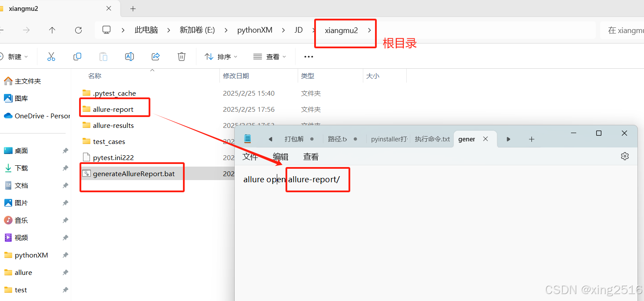The height and width of the screenshot is (301, 644).
Task: Expand chevron after 此电脑 in address bar
Action: (169, 30)
